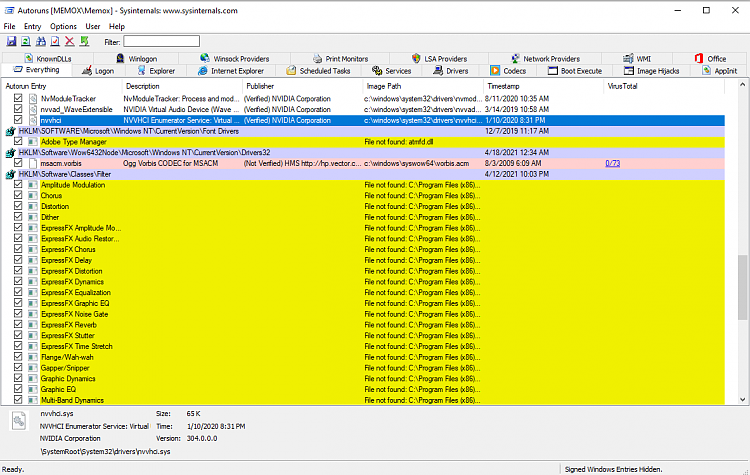
Task: Switch to the Codecs tab
Action: click(508, 71)
